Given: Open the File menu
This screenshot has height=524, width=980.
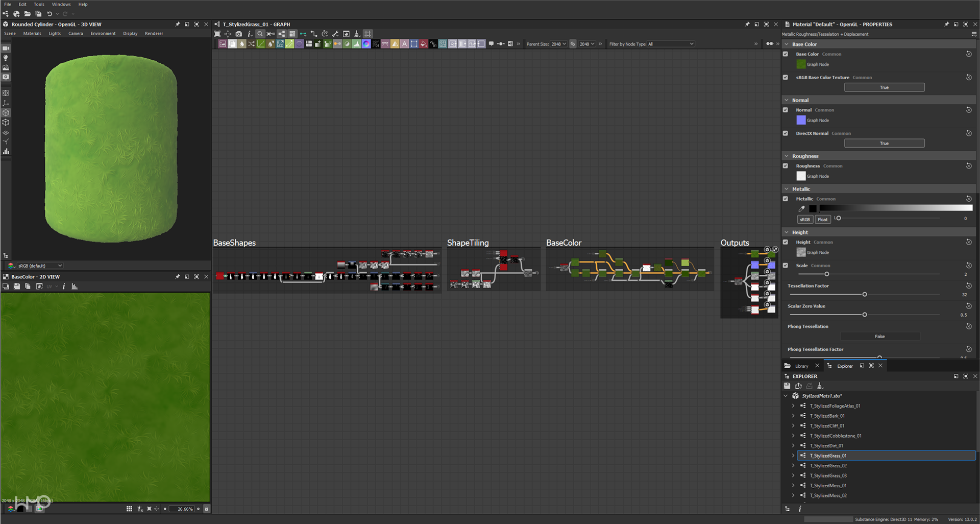Looking at the screenshot, I should 8,4.
